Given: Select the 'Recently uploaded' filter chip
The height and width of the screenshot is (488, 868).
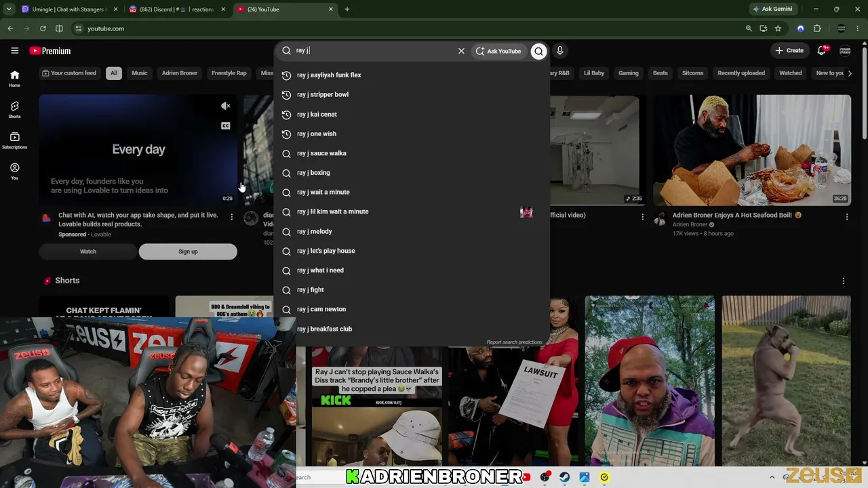Looking at the screenshot, I should pos(741,73).
